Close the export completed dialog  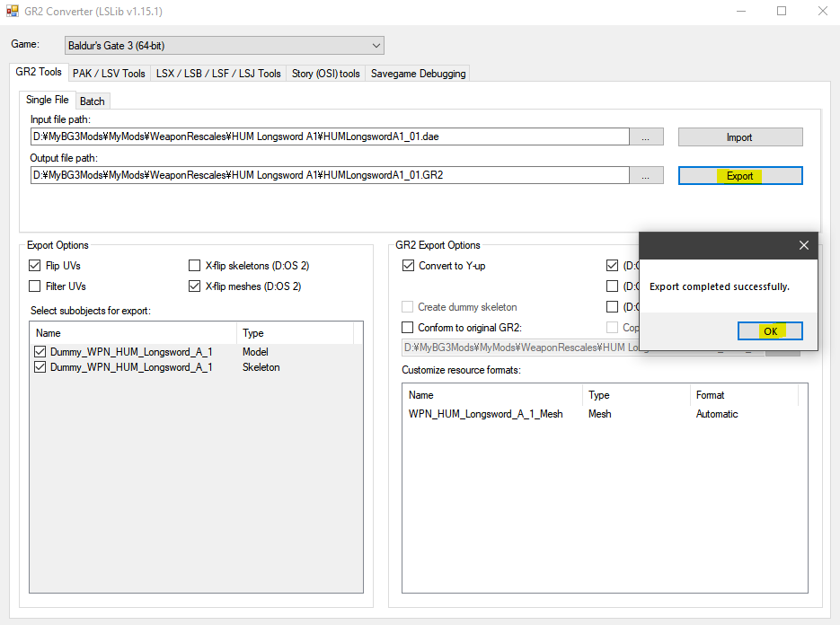[803, 245]
